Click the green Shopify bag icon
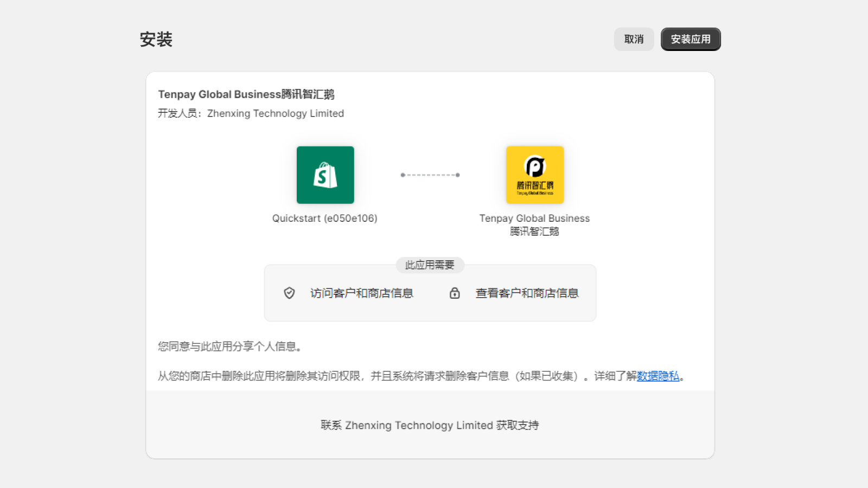Viewport: 868px width, 488px height. [x=325, y=175]
